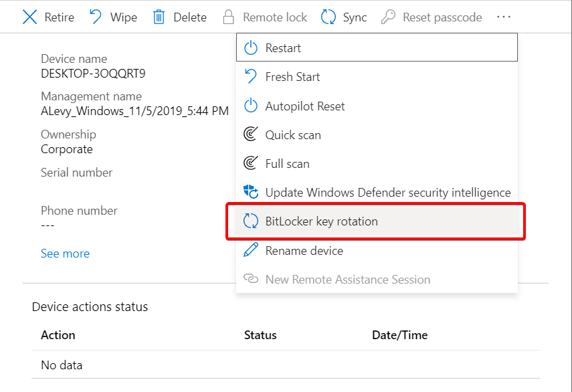572x392 pixels.
Task: Click the Defender shield update icon
Action: point(251,191)
